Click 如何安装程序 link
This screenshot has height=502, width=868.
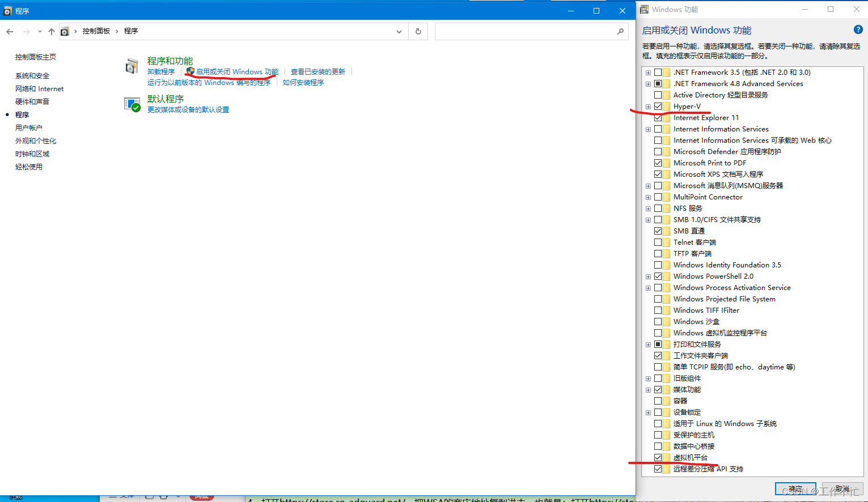pos(303,83)
